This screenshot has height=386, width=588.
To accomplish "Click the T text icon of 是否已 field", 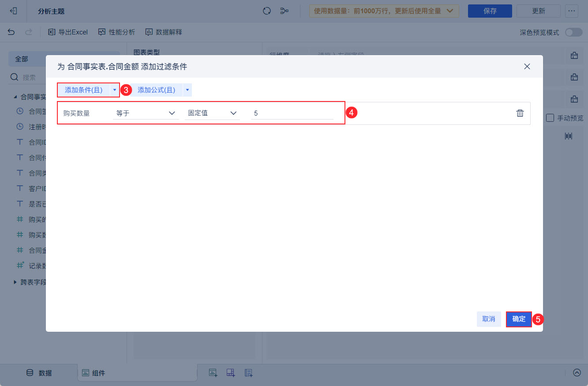I will point(20,204).
